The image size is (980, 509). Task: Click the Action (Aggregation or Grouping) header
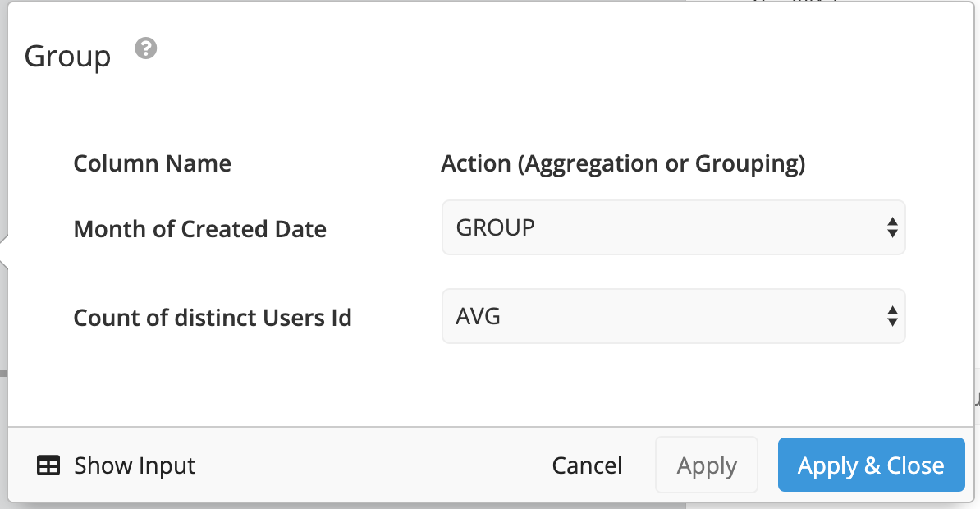[x=623, y=164]
